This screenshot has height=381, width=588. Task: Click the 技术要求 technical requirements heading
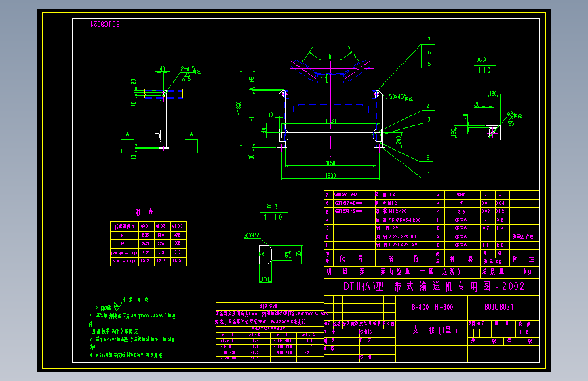tap(135, 300)
